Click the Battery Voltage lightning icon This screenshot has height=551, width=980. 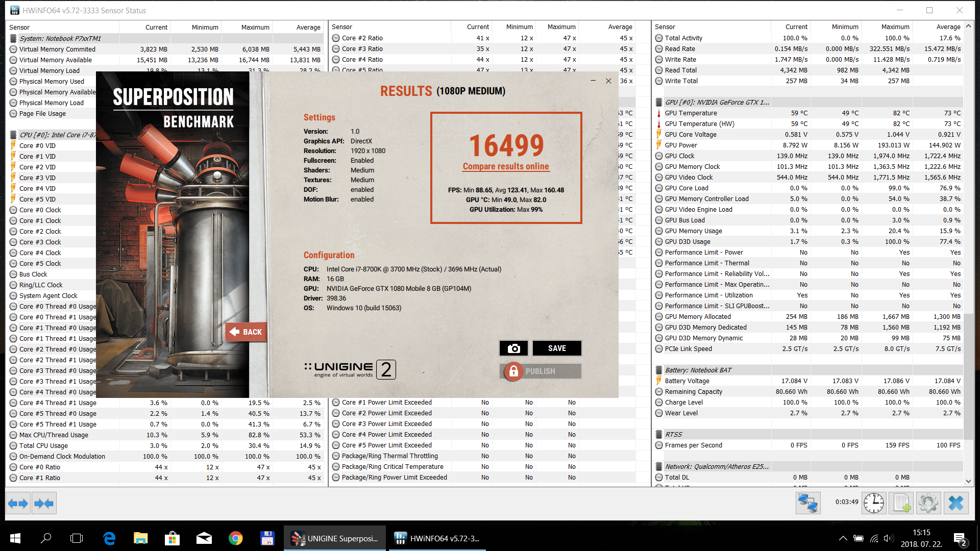[x=658, y=381]
